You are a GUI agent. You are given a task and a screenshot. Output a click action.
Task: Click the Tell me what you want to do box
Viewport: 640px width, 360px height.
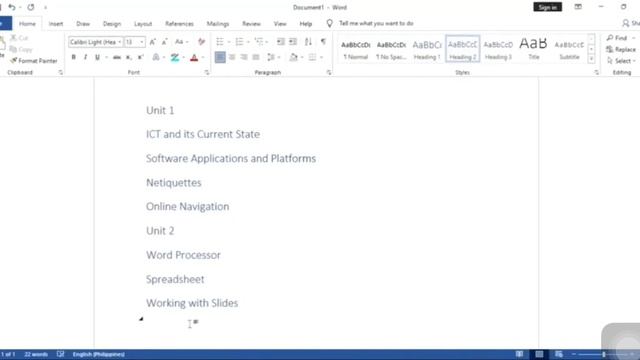[376, 23]
